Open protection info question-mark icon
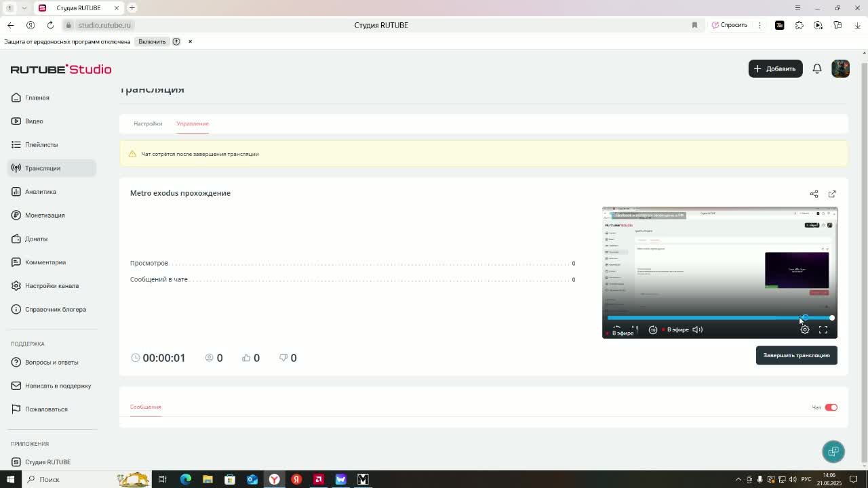 pyautogui.click(x=176, y=41)
